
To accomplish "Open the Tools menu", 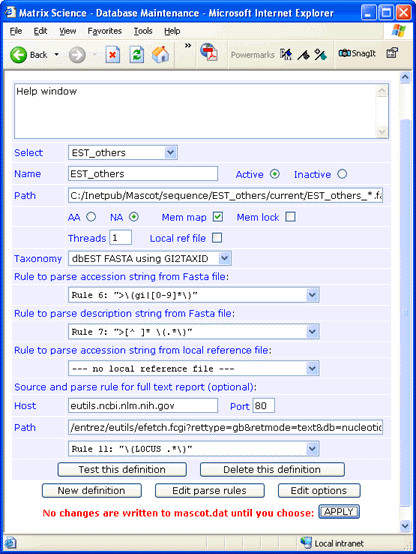I will tap(143, 31).
